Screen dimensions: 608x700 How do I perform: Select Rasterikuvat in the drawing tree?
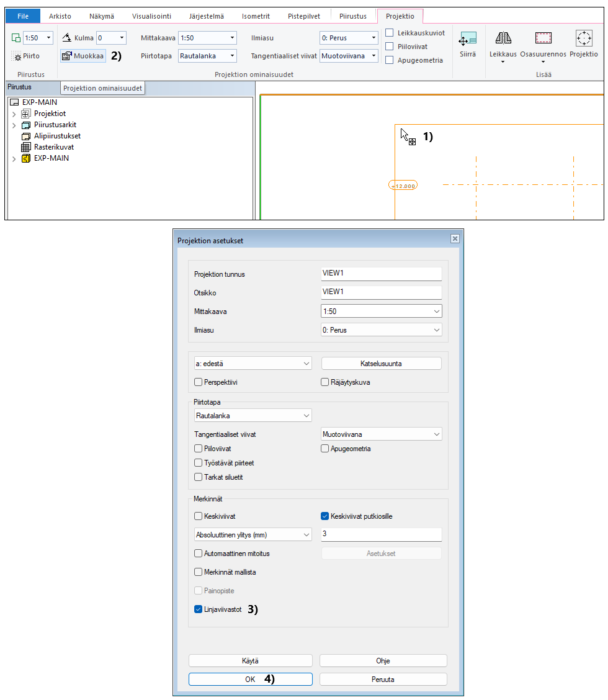[x=53, y=147]
